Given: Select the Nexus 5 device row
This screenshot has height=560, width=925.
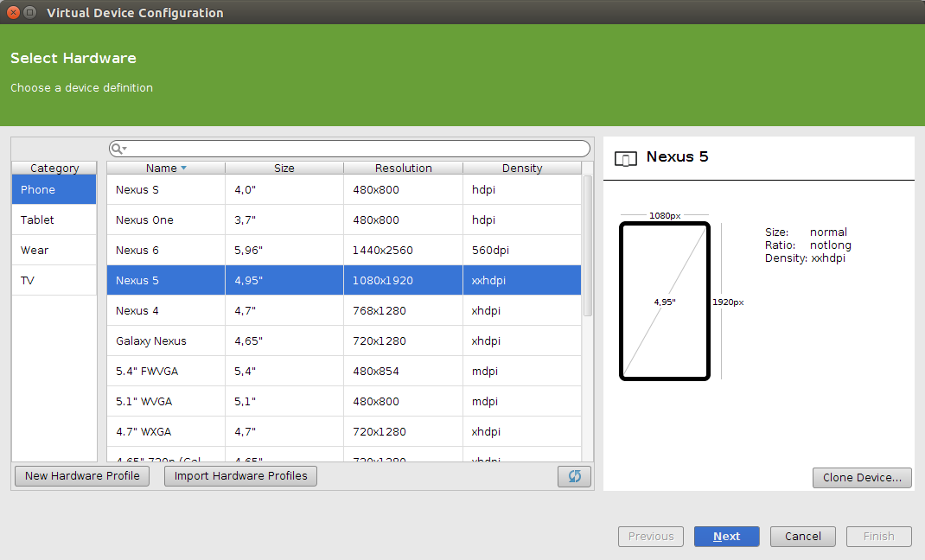Looking at the screenshot, I should pyautogui.click(x=344, y=281).
